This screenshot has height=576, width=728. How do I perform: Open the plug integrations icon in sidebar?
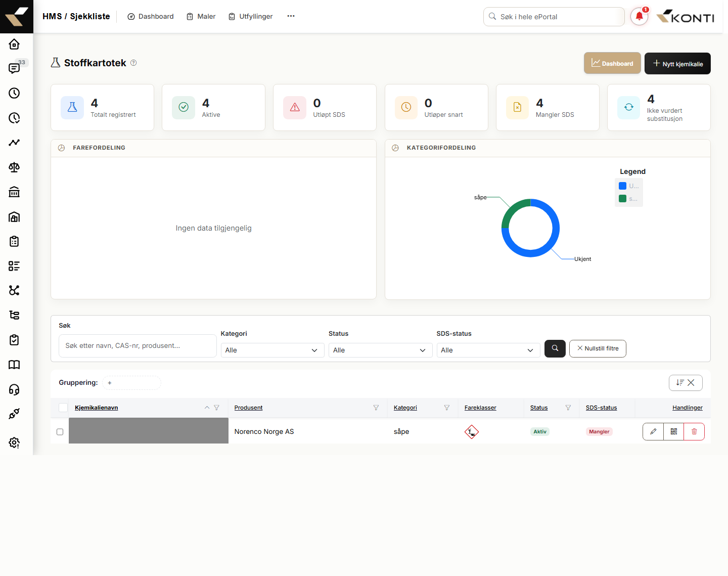(x=14, y=414)
